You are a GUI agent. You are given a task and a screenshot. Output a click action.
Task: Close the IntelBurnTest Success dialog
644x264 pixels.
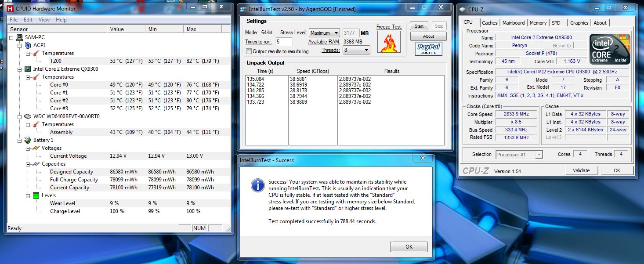point(423,159)
